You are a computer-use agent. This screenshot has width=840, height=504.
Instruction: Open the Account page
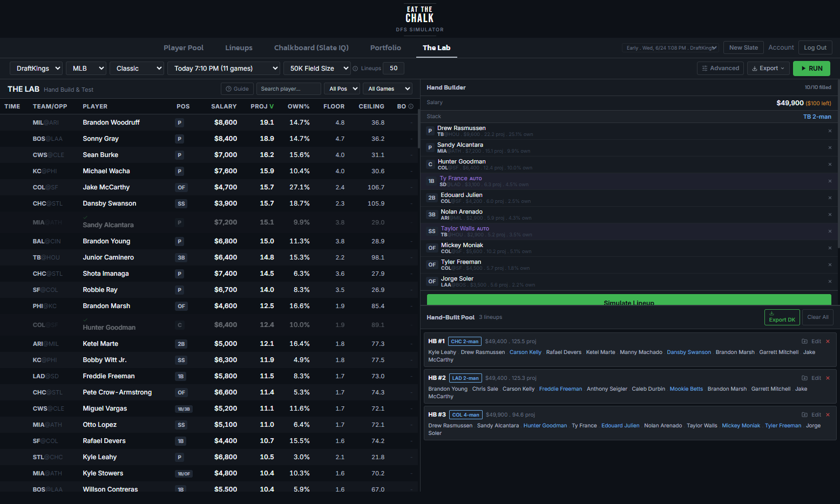[x=781, y=47]
